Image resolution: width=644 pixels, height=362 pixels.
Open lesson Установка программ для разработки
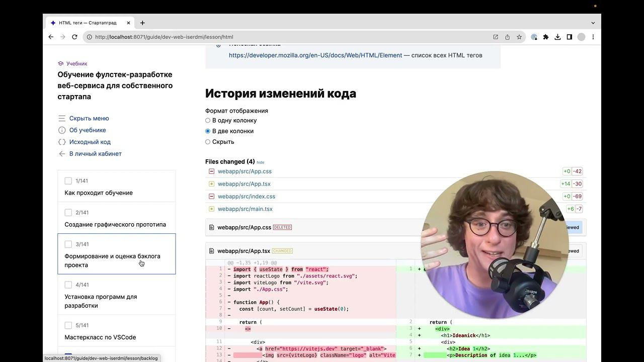(x=101, y=301)
